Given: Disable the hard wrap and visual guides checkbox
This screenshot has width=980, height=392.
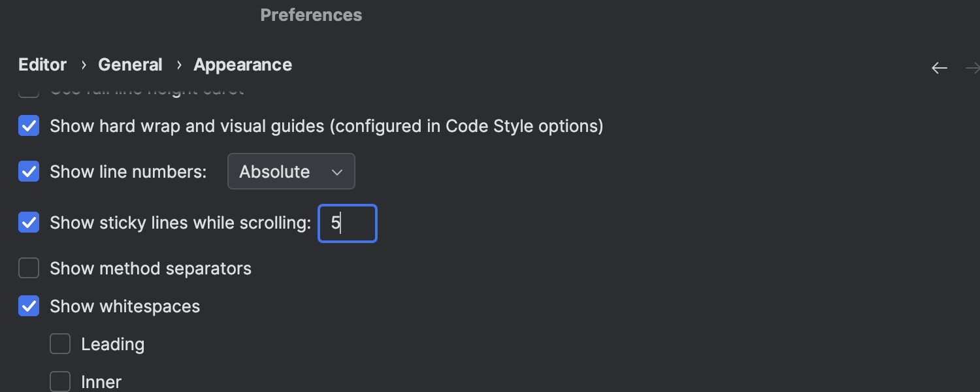Looking at the screenshot, I should tap(29, 126).
